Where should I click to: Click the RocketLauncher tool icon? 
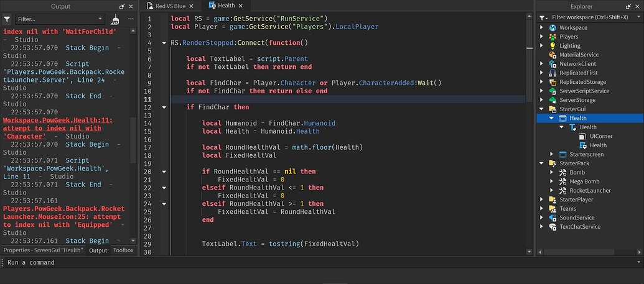click(562, 190)
